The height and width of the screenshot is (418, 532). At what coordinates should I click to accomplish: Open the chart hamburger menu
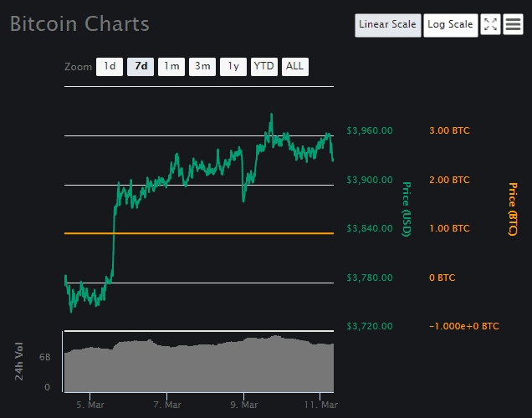pos(513,24)
